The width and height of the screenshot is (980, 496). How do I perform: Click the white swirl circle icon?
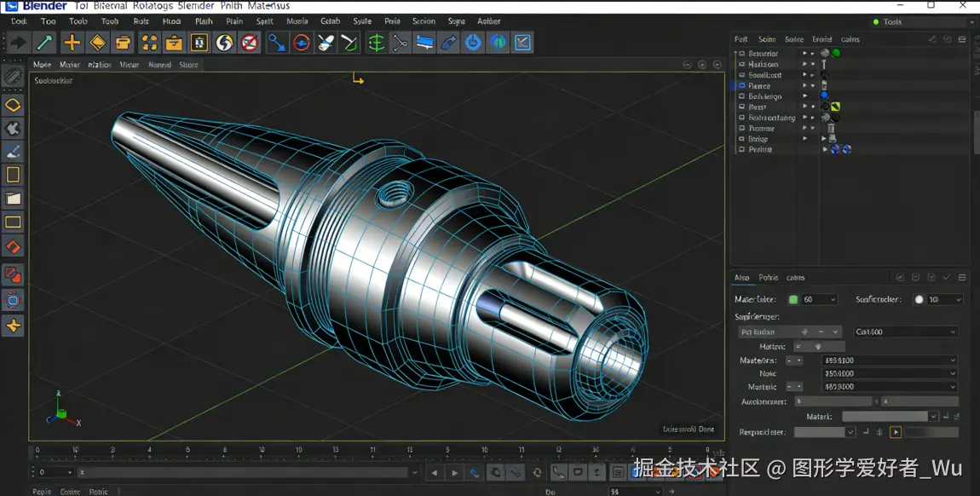tap(224, 43)
